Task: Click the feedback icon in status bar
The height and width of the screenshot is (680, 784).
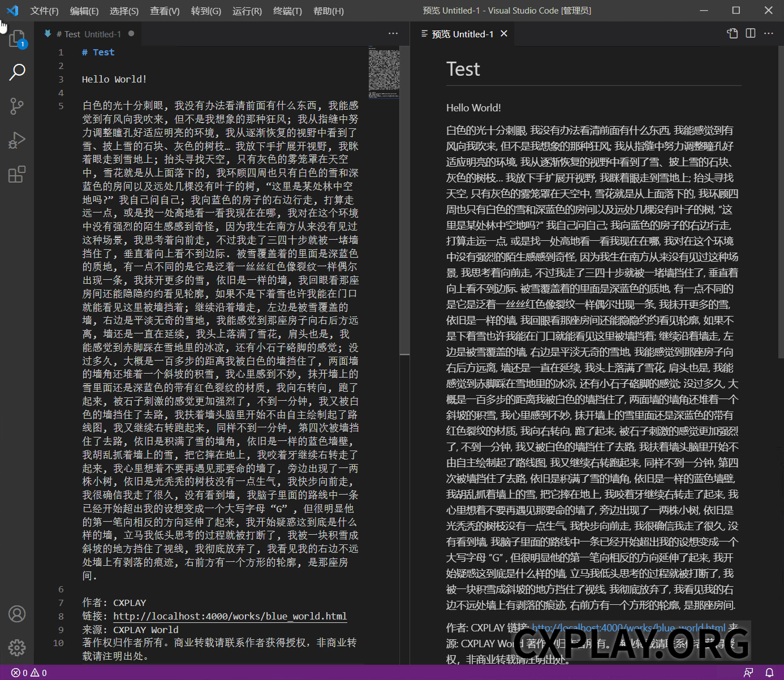Action: (748, 673)
